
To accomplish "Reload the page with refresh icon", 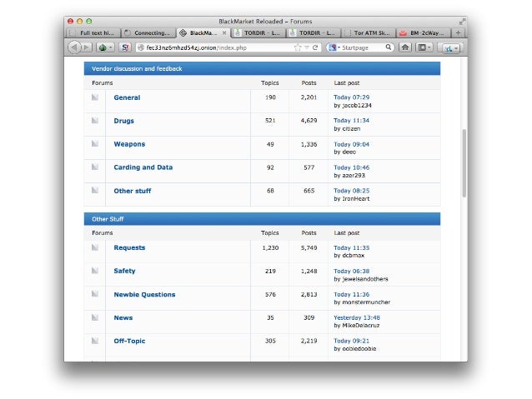I will click(x=315, y=47).
